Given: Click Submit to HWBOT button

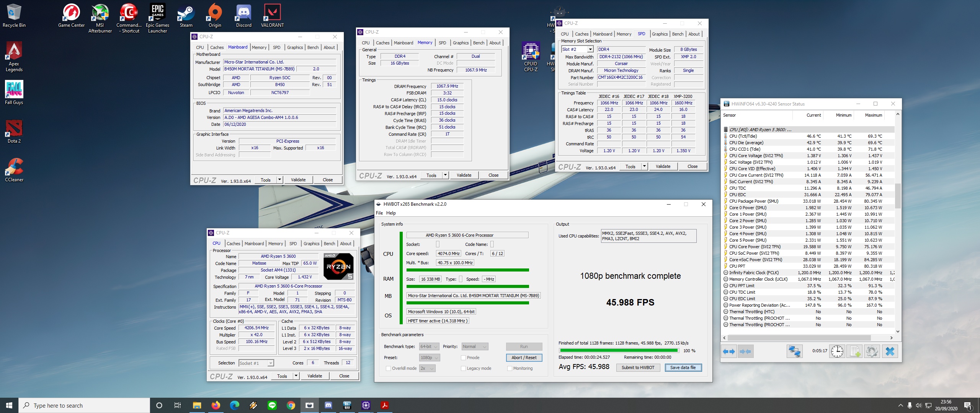Looking at the screenshot, I should tap(638, 367).
